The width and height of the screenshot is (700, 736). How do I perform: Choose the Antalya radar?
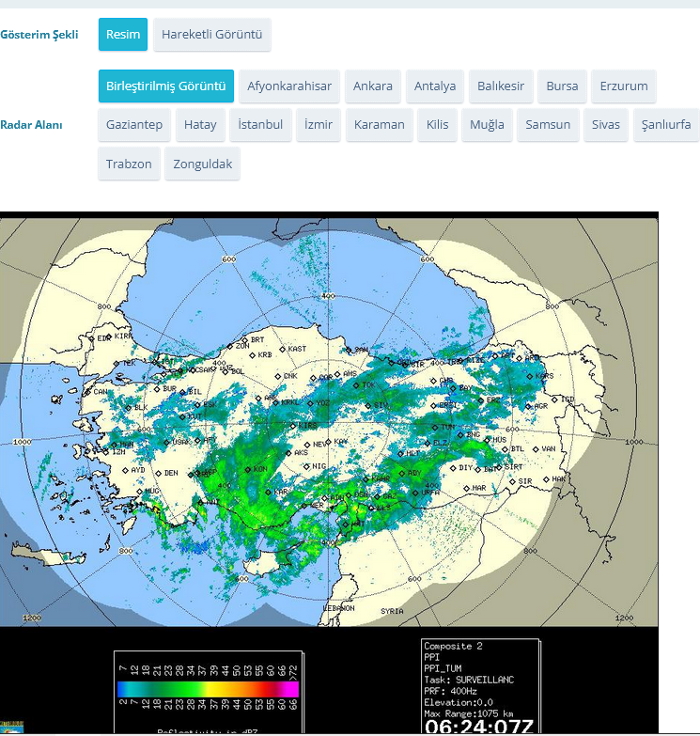[x=435, y=86]
